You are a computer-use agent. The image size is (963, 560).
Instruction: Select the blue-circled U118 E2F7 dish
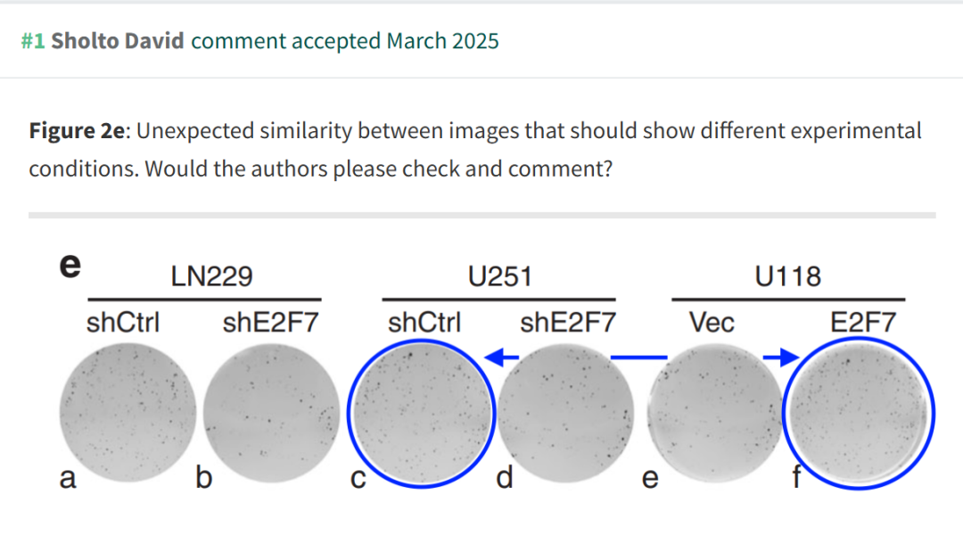859,415
